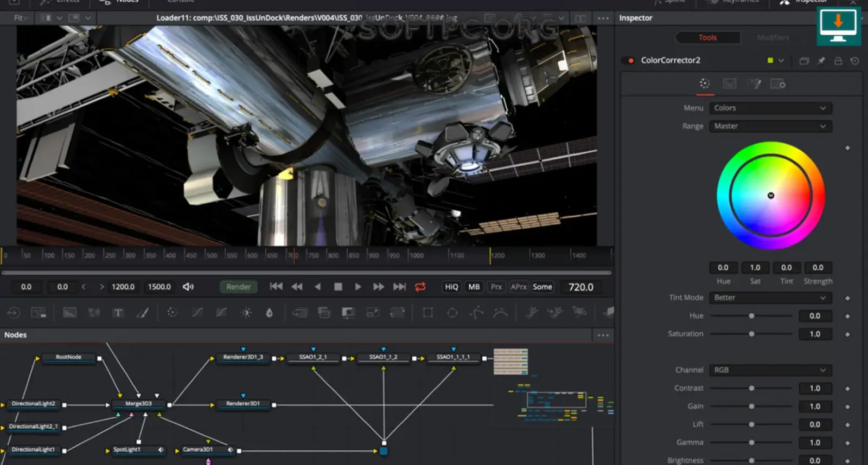Click the center point of the color wheel
This screenshot has height=465, width=868.
pyautogui.click(x=771, y=196)
